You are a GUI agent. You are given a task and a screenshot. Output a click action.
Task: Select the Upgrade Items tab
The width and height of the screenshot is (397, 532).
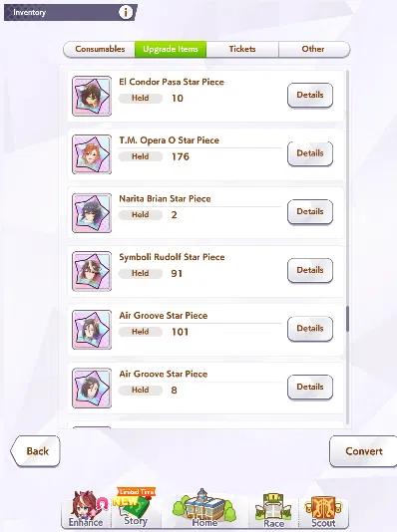pos(171,49)
